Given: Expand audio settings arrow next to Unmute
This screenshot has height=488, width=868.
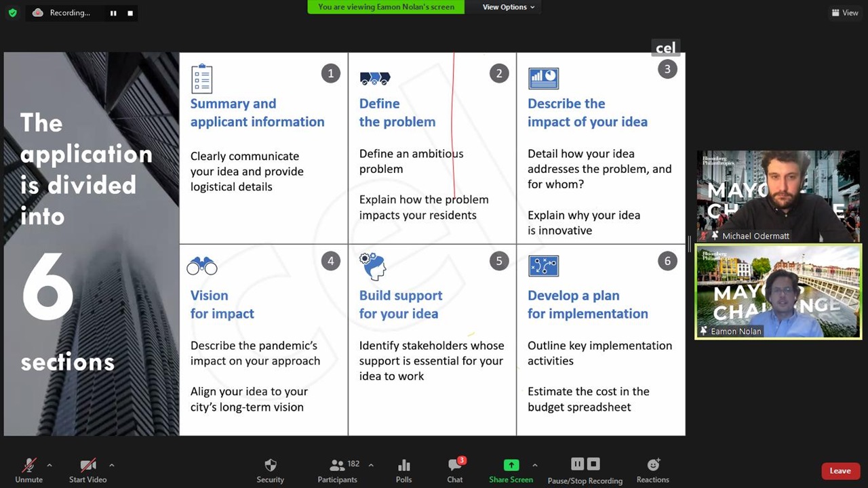Looking at the screenshot, I should [x=49, y=465].
